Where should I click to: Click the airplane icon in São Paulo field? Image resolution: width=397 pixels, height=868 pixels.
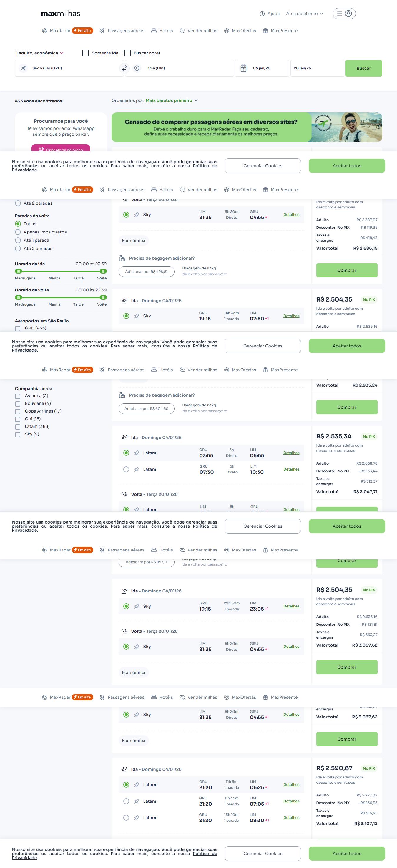pyautogui.click(x=23, y=68)
